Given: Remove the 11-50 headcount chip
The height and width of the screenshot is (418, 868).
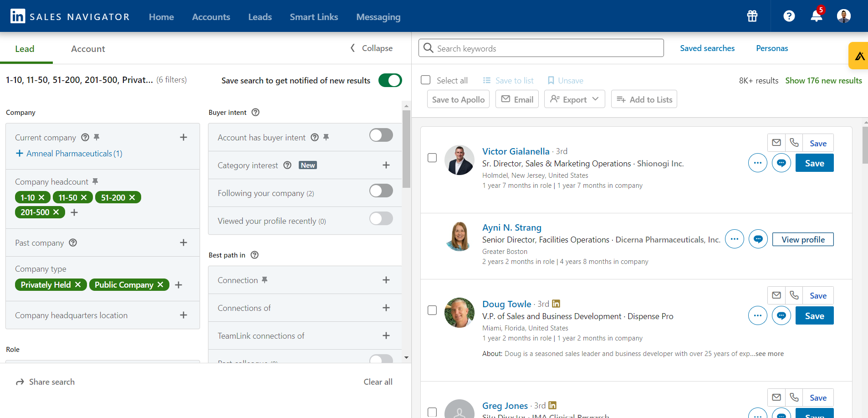Looking at the screenshot, I should tap(84, 197).
